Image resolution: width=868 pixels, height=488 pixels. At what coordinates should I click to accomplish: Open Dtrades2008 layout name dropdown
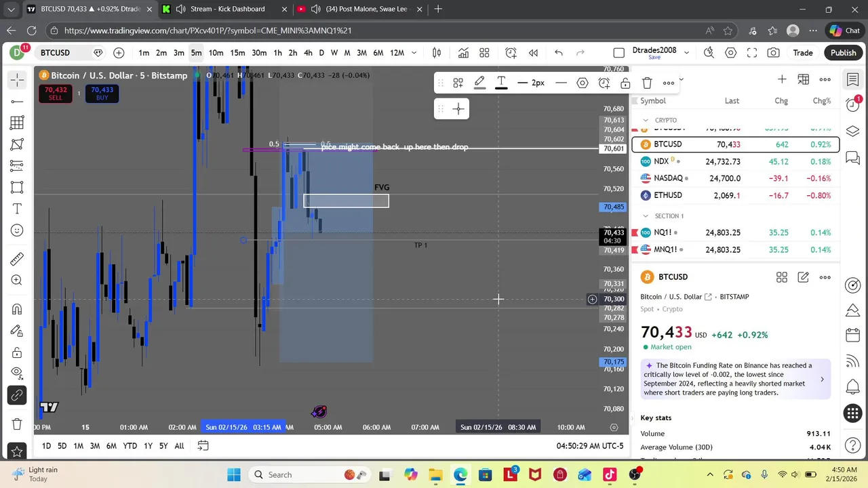coord(686,53)
